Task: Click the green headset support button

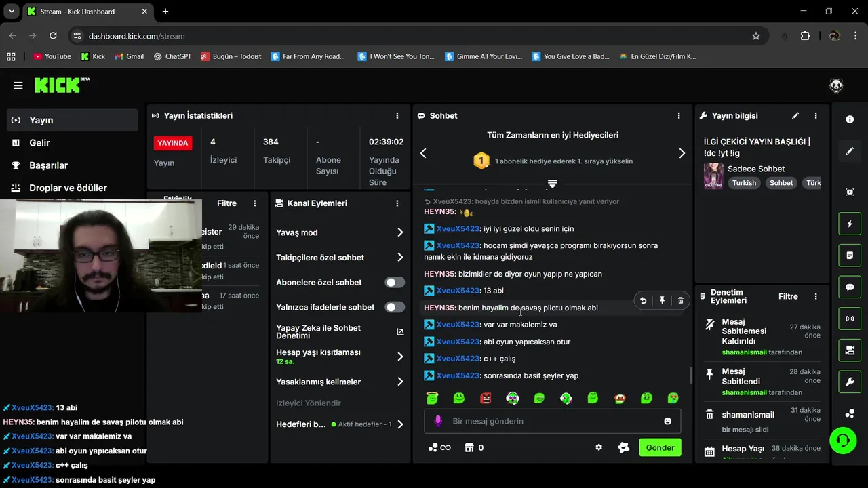Action: pos(843,441)
